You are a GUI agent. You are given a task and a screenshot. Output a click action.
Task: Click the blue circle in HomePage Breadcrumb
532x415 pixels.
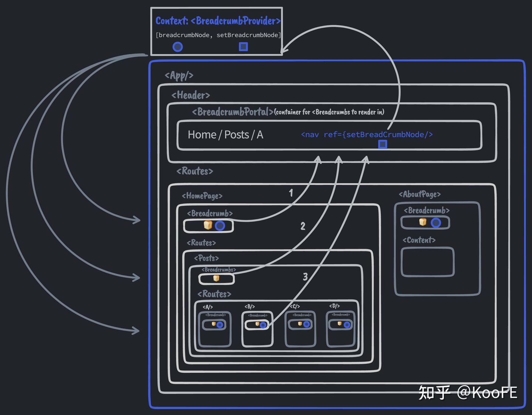tap(220, 226)
